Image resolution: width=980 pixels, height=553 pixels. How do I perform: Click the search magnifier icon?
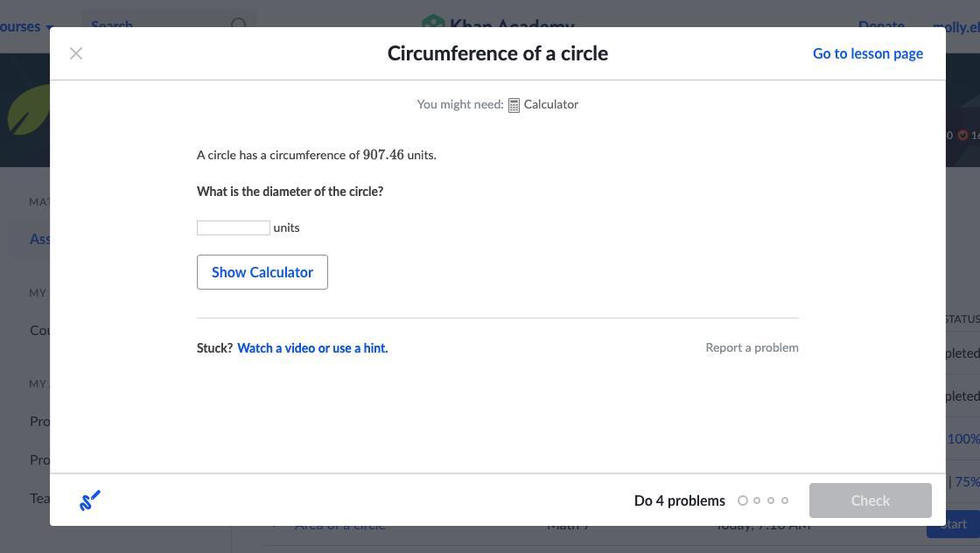239,24
